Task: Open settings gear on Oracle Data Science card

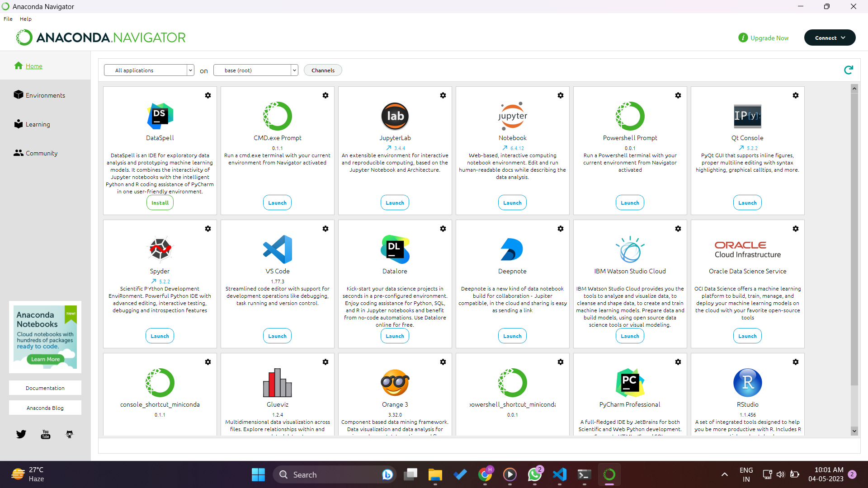Action: coord(796,229)
